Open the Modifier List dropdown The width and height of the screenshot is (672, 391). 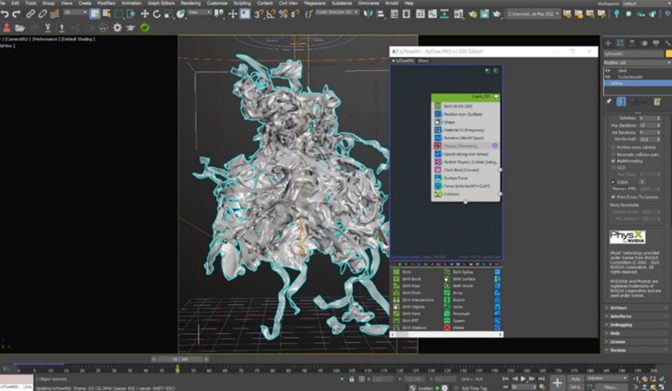(x=637, y=63)
